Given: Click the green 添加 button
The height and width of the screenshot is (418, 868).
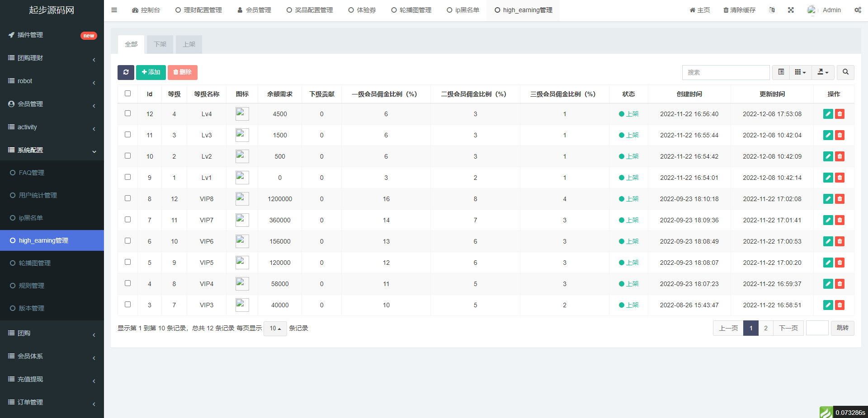Looking at the screenshot, I should (x=151, y=72).
